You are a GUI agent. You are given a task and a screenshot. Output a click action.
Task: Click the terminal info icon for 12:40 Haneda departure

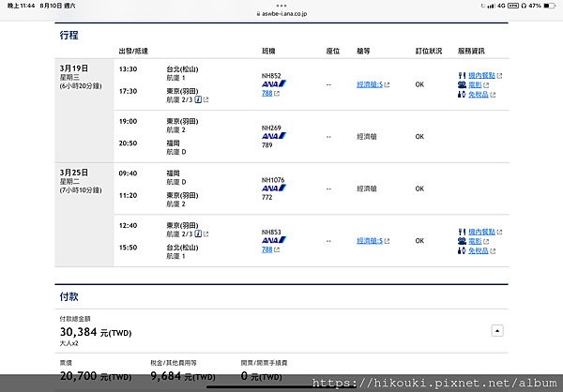(x=198, y=234)
